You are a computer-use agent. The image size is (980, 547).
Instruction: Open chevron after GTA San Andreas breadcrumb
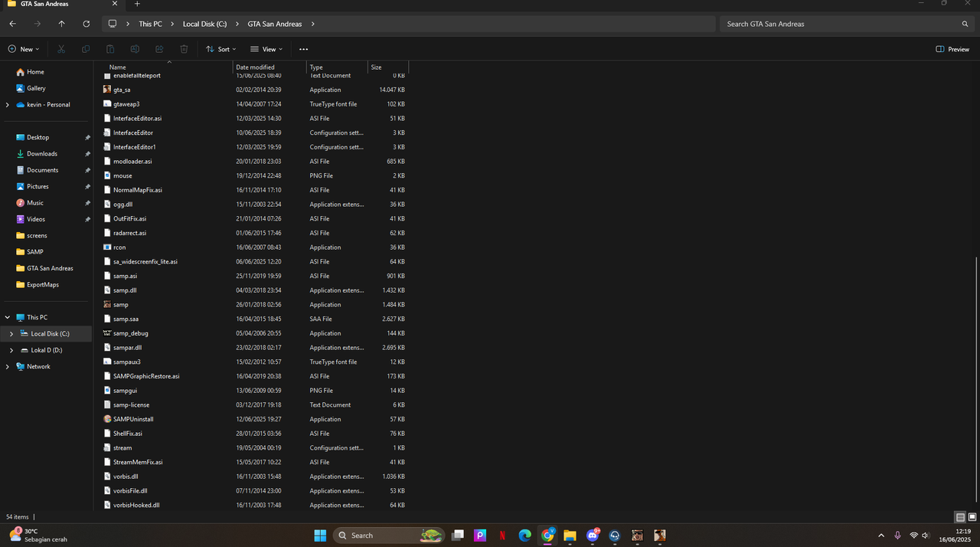point(313,24)
